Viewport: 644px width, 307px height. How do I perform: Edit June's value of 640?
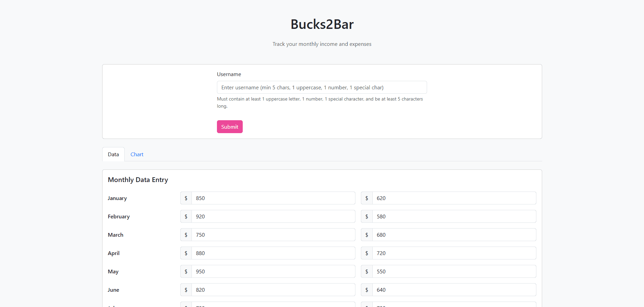point(454,290)
